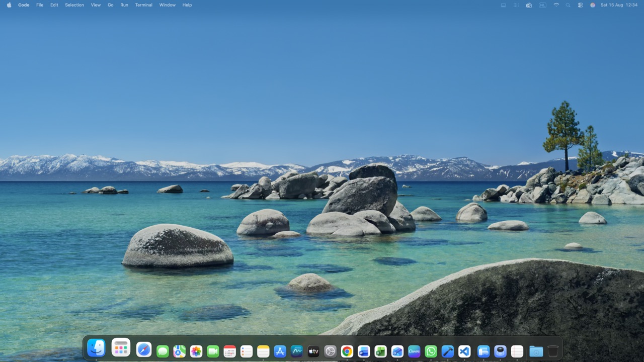
Task: Open the Terminal menu
Action: [x=144, y=5]
